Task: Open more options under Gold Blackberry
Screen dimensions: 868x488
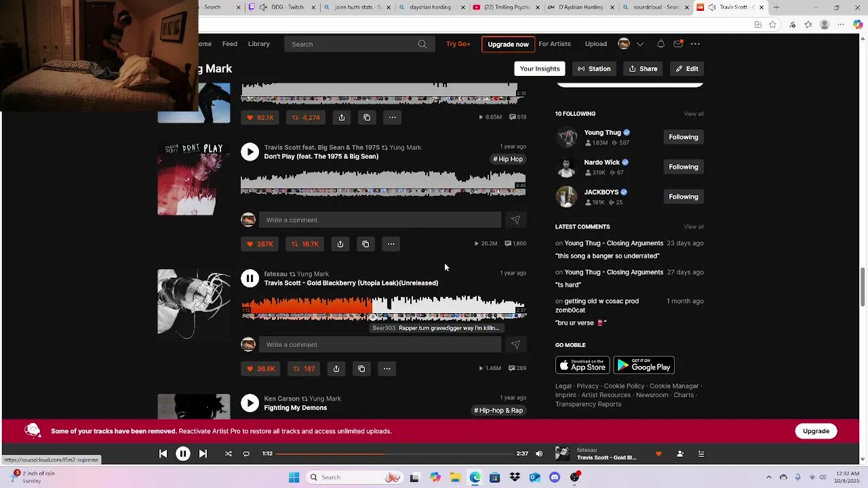Action: pos(387,369)
